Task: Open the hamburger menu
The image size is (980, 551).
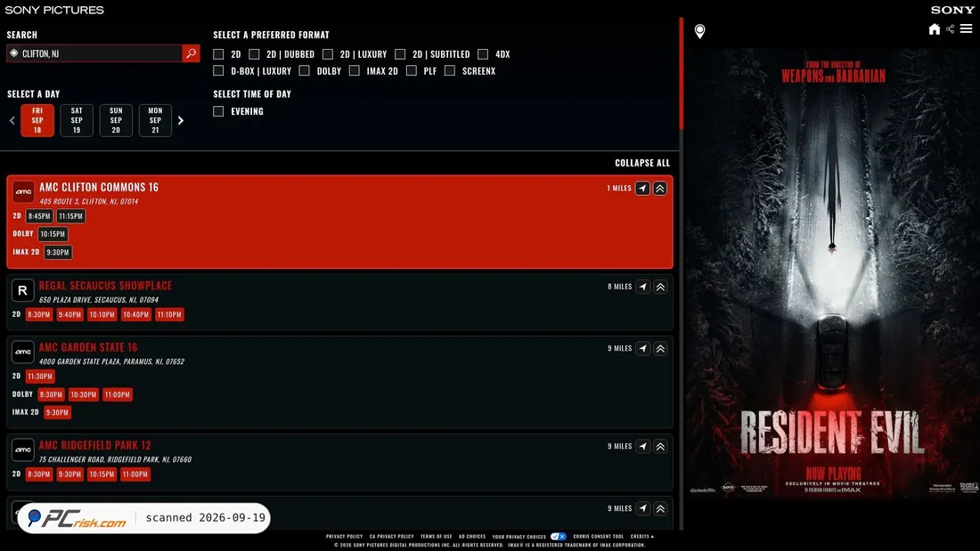Action: tap(967, 28)
